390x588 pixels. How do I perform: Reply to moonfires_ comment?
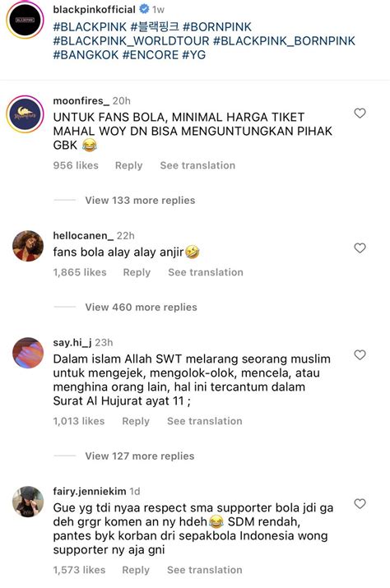[128, 165]
